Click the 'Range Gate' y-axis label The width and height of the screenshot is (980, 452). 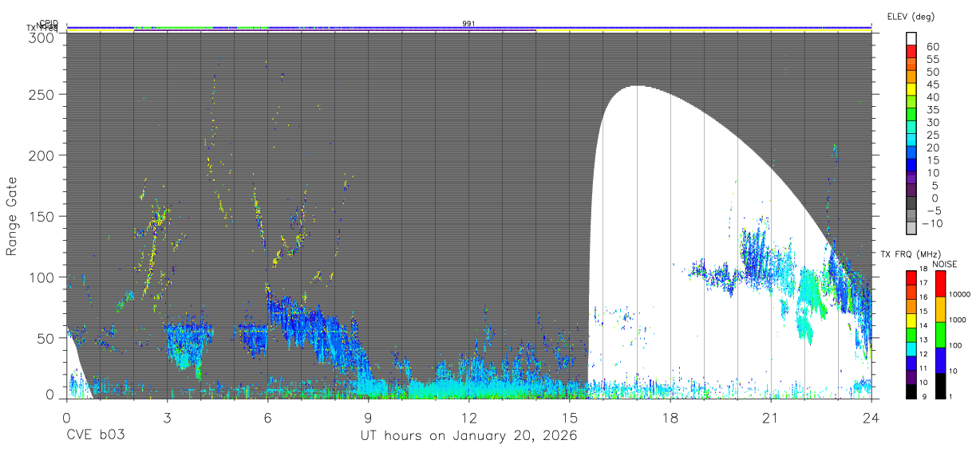pos(12,217)
